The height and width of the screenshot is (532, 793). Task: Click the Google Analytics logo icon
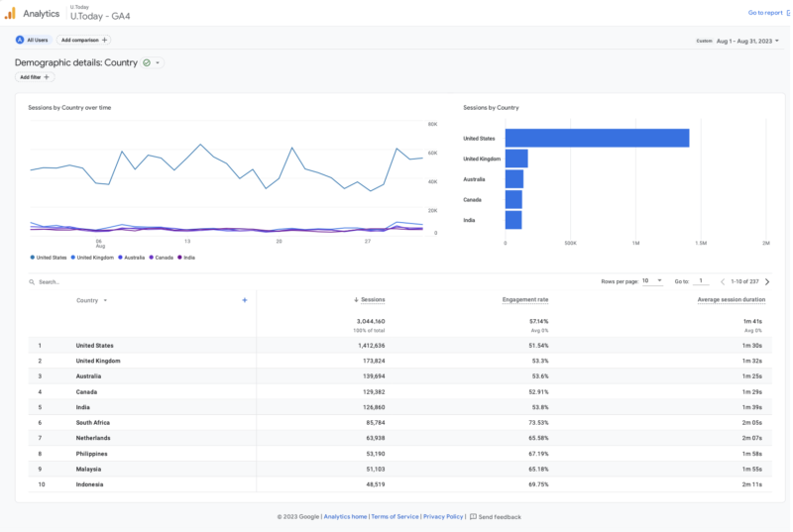coord(10,13)
